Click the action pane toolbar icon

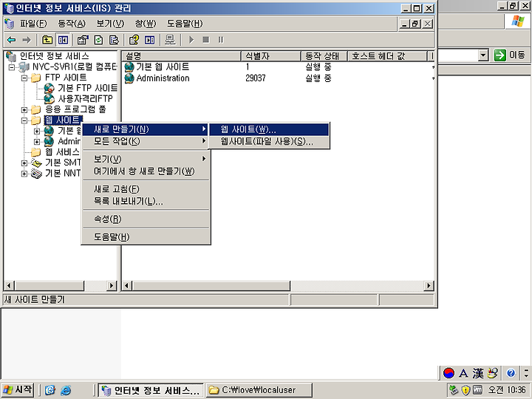149,40
